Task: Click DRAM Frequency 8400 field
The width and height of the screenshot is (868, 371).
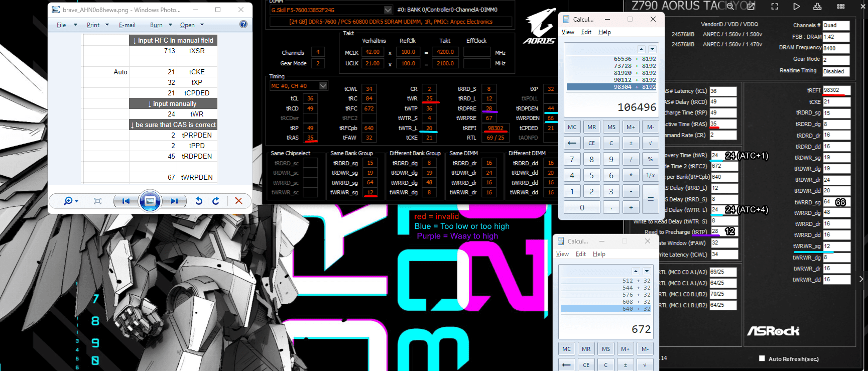Action: point(836,48)
